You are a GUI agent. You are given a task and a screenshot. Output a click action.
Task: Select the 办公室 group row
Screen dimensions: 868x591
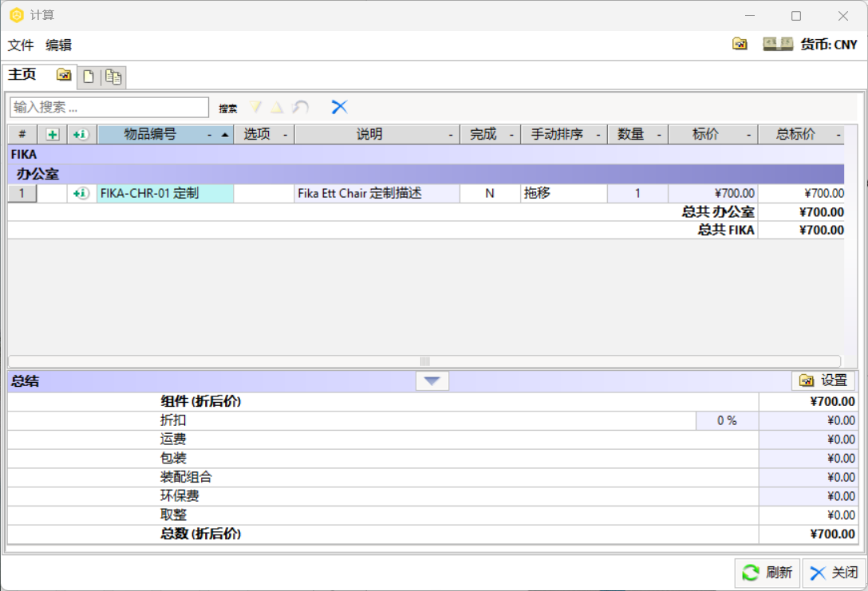tap(426, 174)
